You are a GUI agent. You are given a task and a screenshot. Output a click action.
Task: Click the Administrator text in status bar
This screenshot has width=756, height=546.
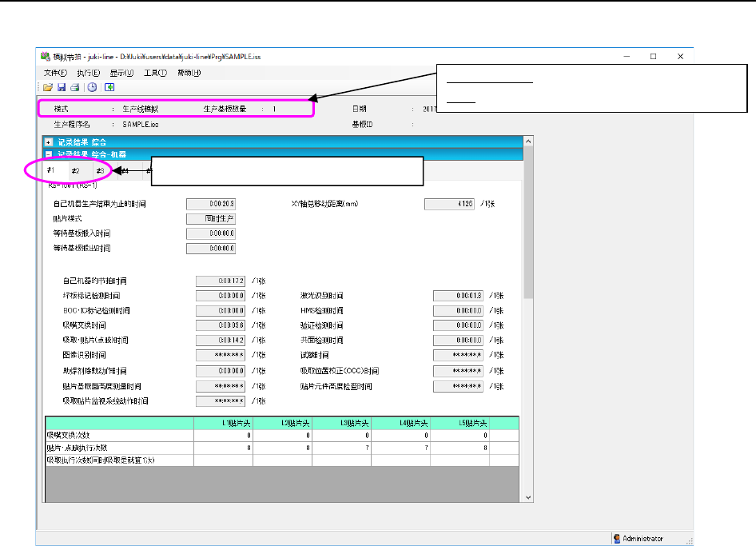point(643,539)
